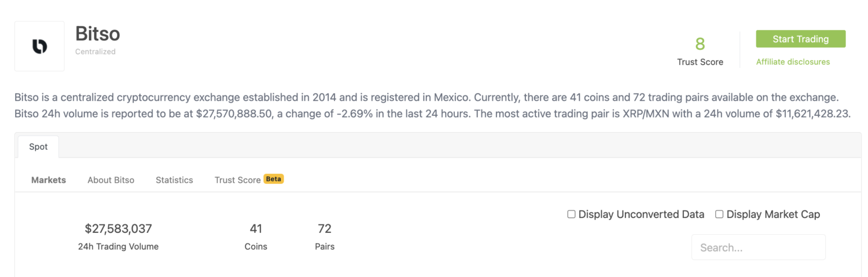Click the Centralized label under Bitso
This screenshot has height=277, width=868.
95,52
